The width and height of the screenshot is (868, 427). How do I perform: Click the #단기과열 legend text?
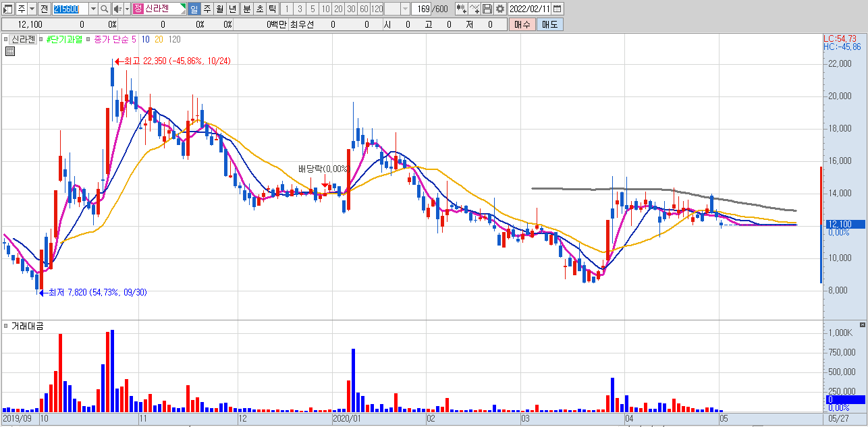[x=64, y=39]
